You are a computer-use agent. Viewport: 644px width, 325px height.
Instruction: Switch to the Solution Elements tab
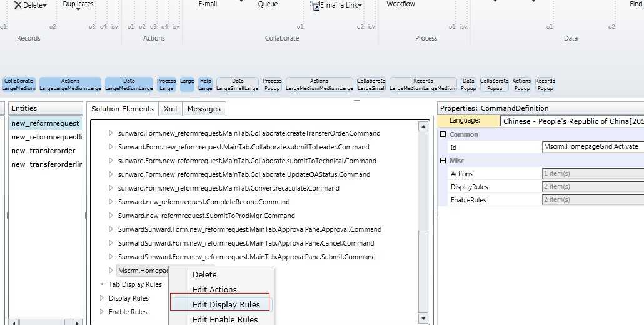(123, 109)
